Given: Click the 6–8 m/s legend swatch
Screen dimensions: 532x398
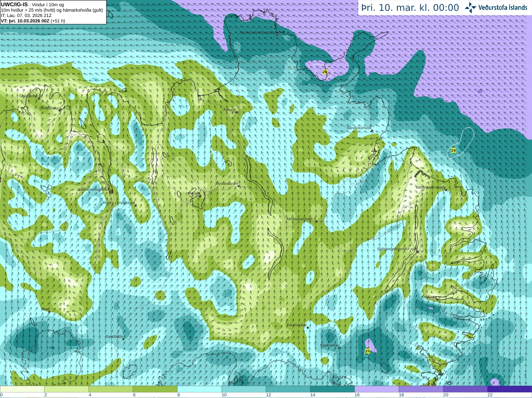Looking at the screenshot, I should coord(155,389).
